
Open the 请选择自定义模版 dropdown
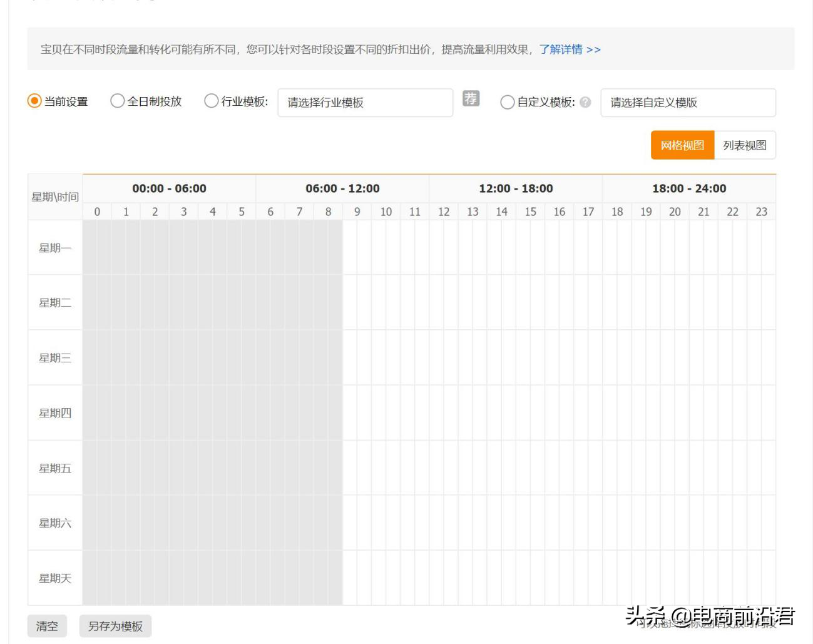[x=687, y=103]
